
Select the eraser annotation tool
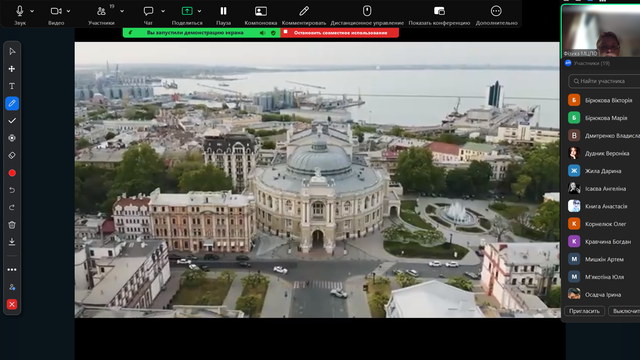click(12, 156)
